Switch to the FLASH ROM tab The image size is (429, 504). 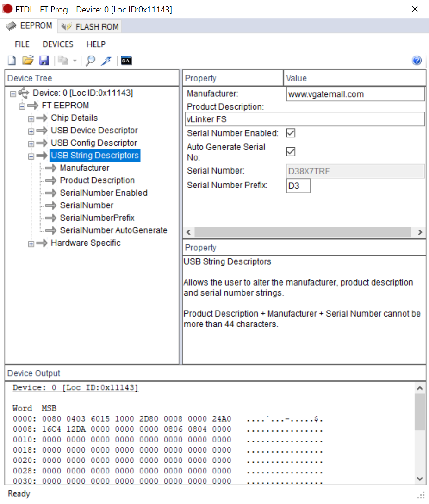click(89, 26)
